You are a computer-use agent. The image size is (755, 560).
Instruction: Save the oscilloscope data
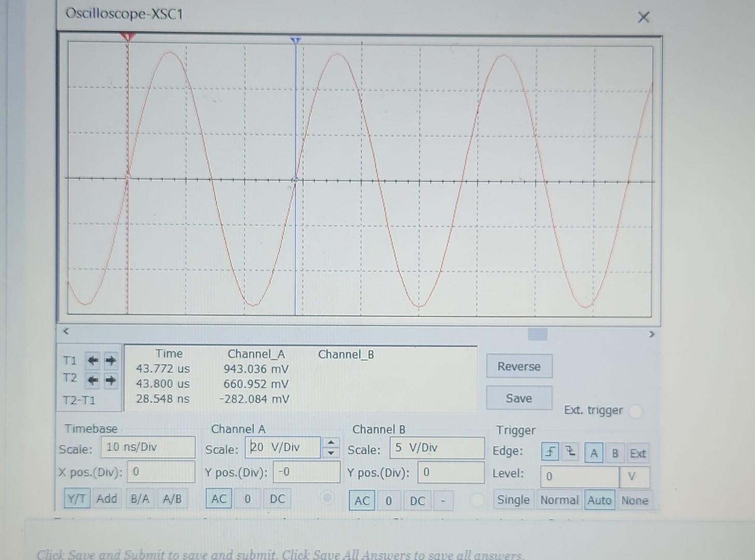[519, 398]
